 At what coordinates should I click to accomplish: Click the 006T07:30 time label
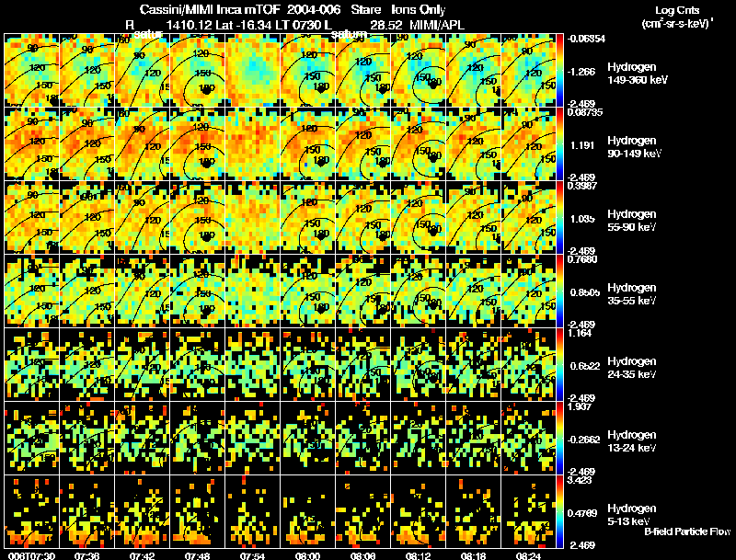(x=31, y=556)
